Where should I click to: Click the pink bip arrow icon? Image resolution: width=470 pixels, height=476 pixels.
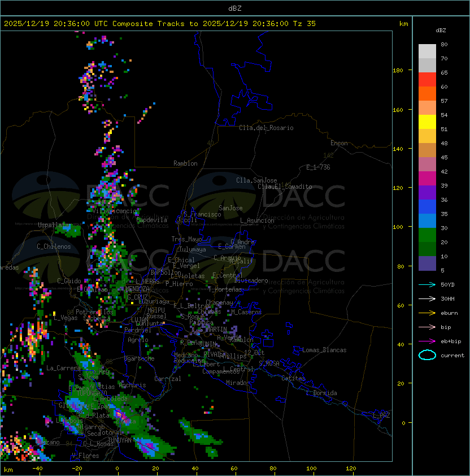click(427, 327)
